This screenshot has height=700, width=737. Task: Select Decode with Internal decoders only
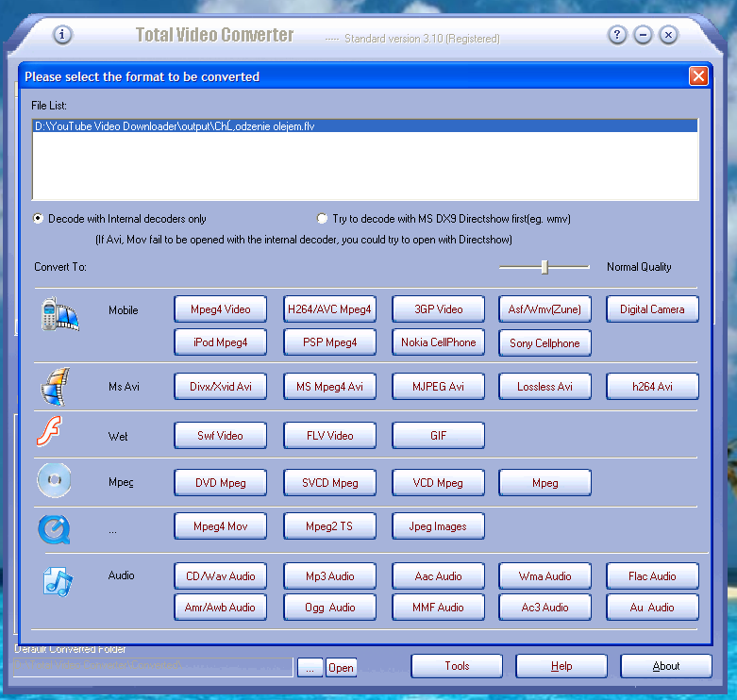120,219
